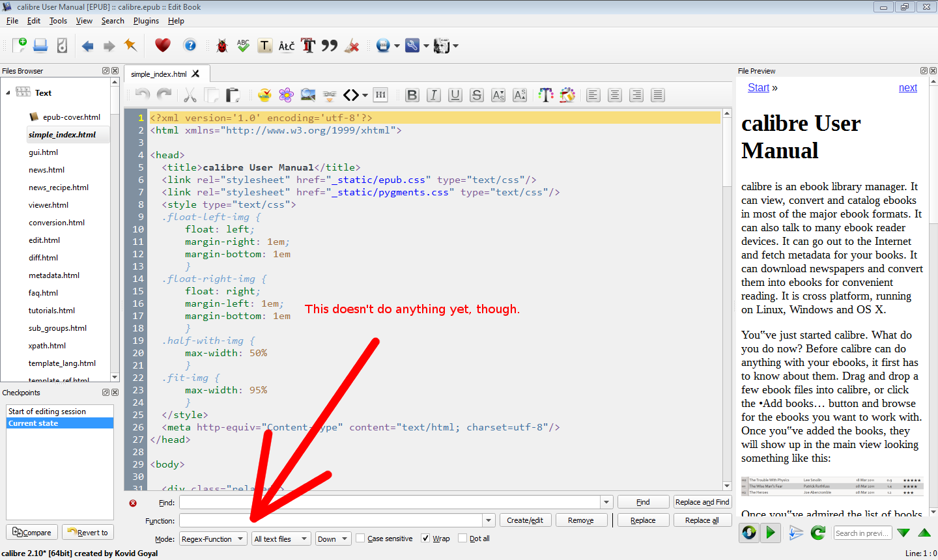The height and width of the screenshot is (560, 938).
Task: Enable Case sensitive search
Action: (384, 539)
